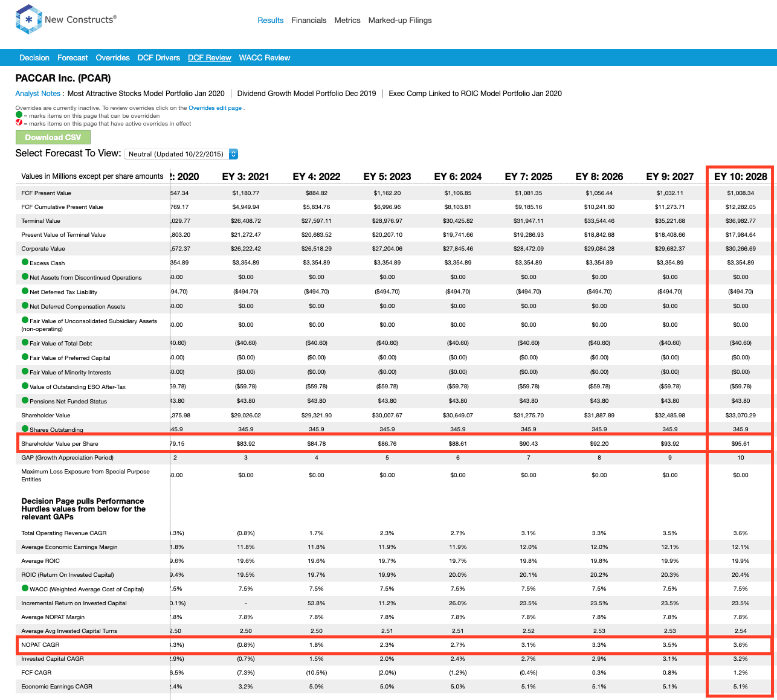Click Dividend Growth Model Portfolio Dec 2019
This screenshot has height=700, width=777.
coord(306,93)
